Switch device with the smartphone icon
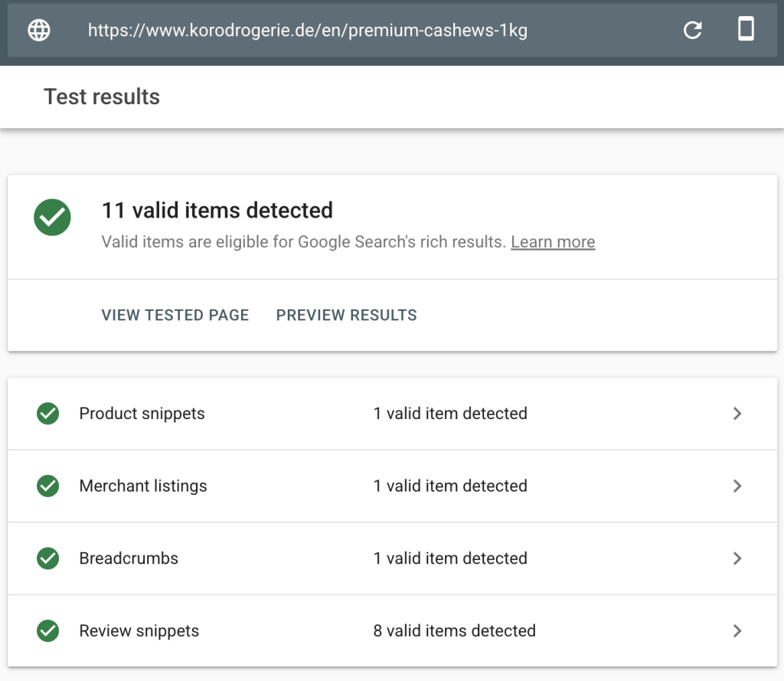The height and width of the screenshot is (681, 784). tap(746, 28)
